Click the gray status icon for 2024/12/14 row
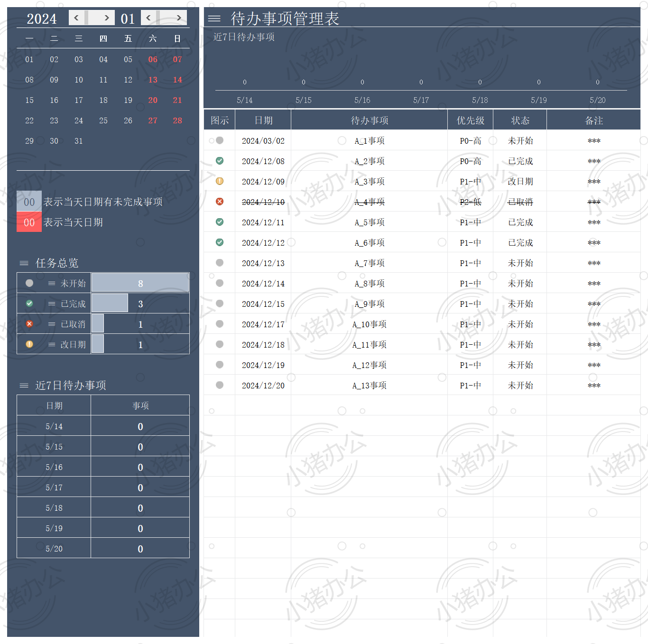The image size is (648, 644). click(220, 283)
